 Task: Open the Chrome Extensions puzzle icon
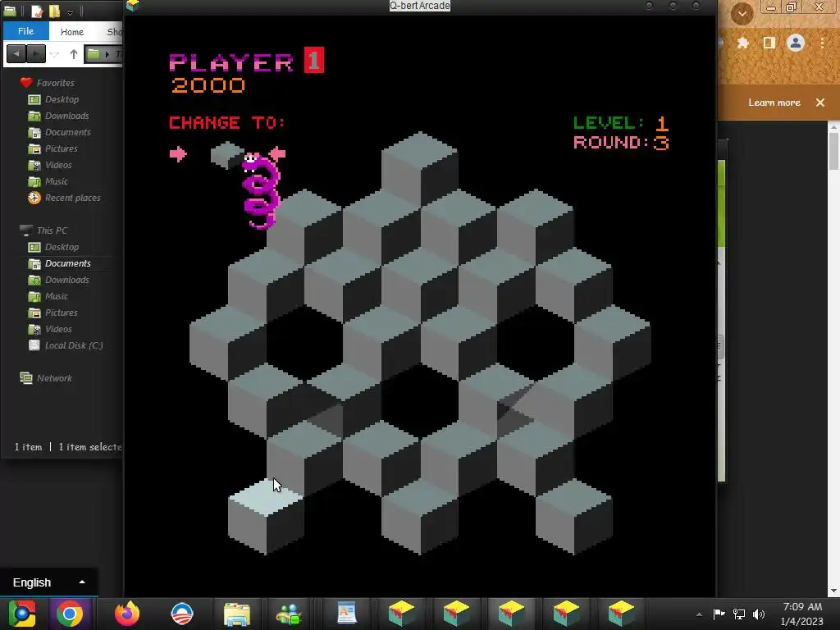point(743,43)
